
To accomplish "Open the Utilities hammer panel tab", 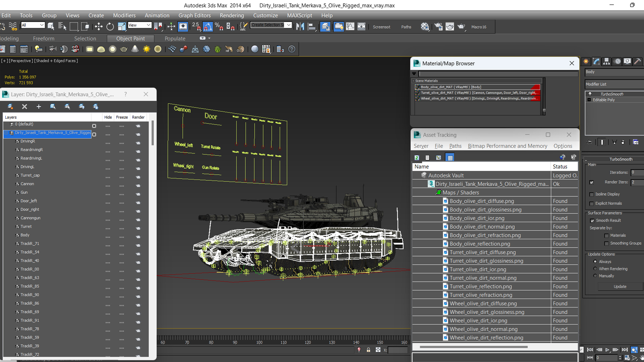I will [x=638, y=61].
